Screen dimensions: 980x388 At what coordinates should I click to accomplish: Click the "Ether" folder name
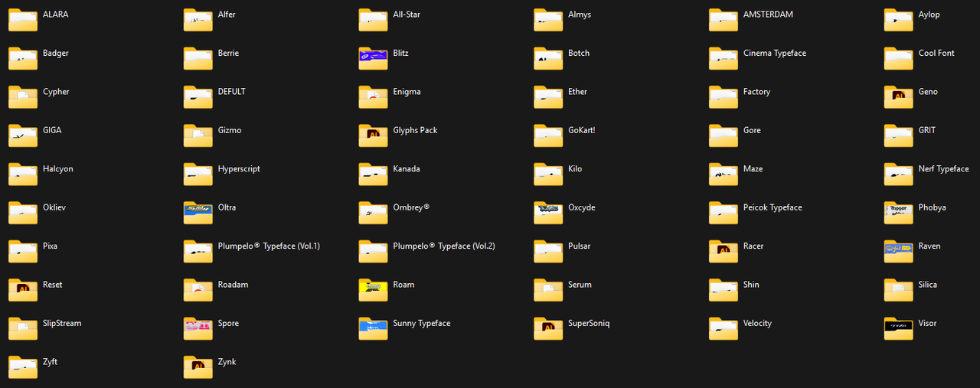point(577,92)
